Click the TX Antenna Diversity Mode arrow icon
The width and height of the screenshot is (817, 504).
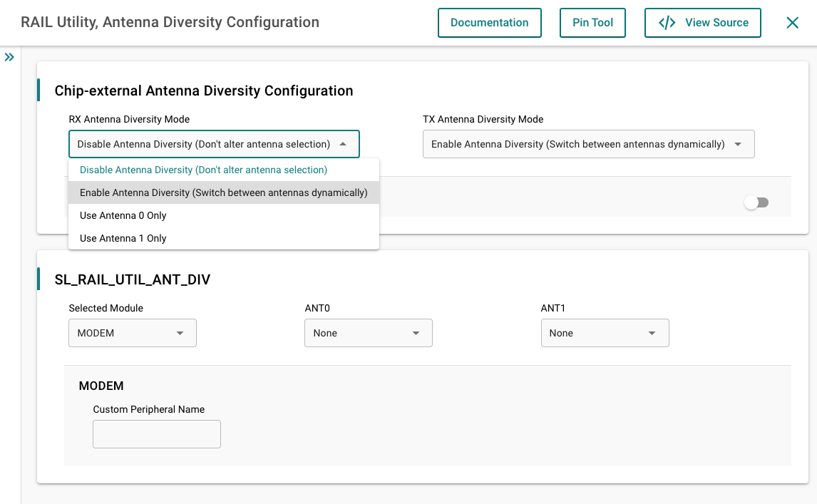point(738,144)
